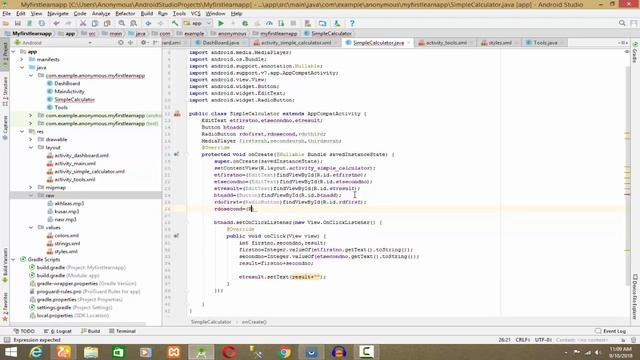Click the Find magnifier icon

tap(122, 23)
